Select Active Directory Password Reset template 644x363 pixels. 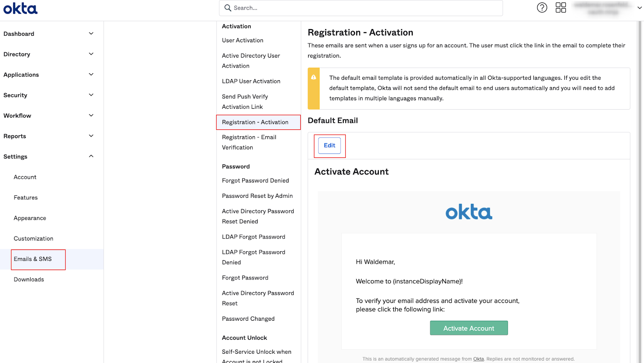[258, 299]
